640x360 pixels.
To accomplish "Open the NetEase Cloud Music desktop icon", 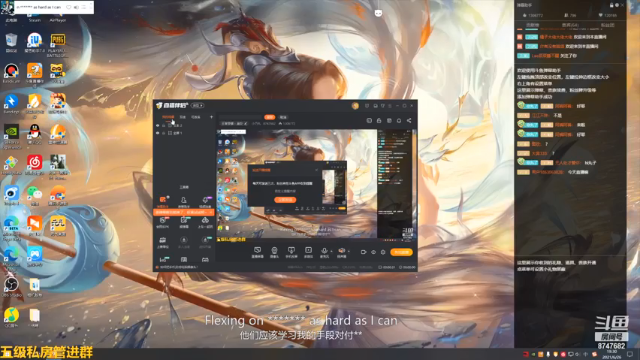I will point(35,162).
